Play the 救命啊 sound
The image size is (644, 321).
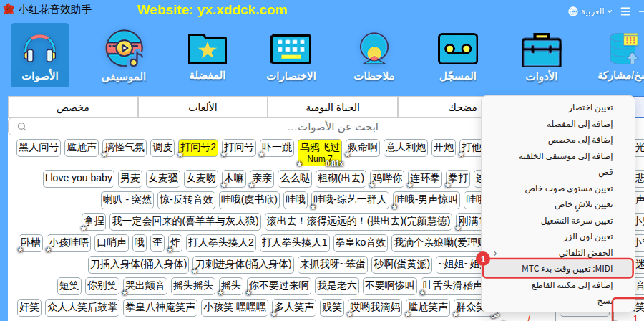(x=363, y=148)
